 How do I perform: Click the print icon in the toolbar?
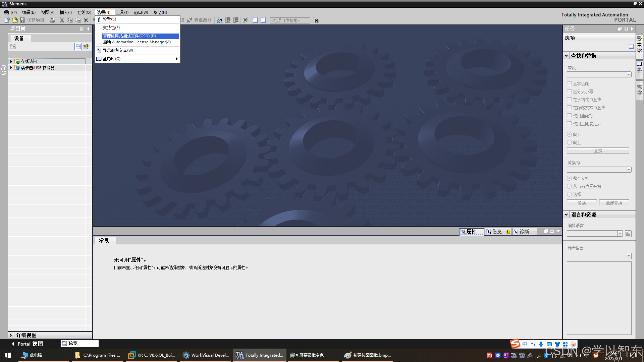52,20
